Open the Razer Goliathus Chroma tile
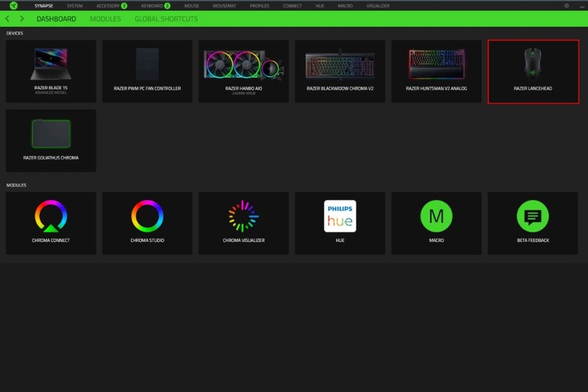Screen dimensions: 588x392 point(51,140)
